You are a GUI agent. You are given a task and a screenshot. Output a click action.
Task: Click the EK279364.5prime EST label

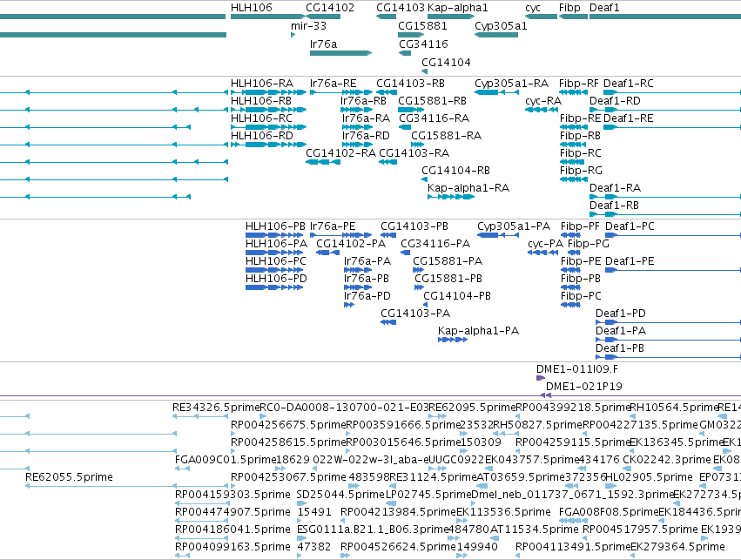click(x=677, y=547)
